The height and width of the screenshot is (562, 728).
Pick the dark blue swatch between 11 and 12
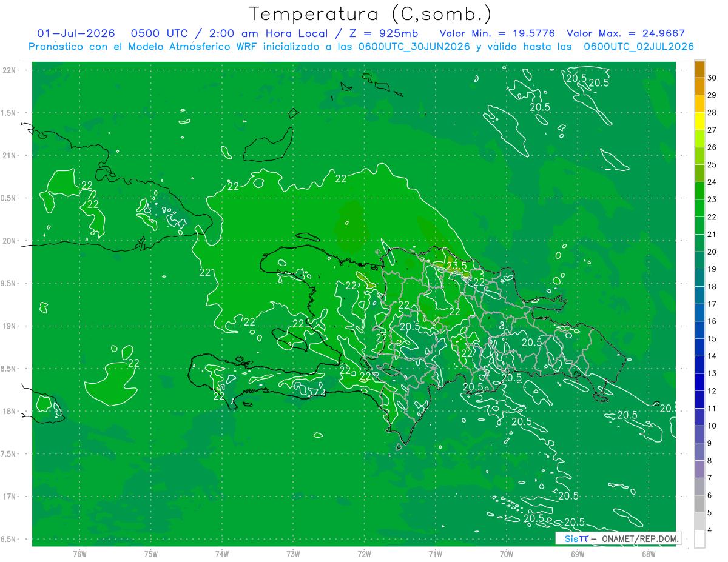699,400
